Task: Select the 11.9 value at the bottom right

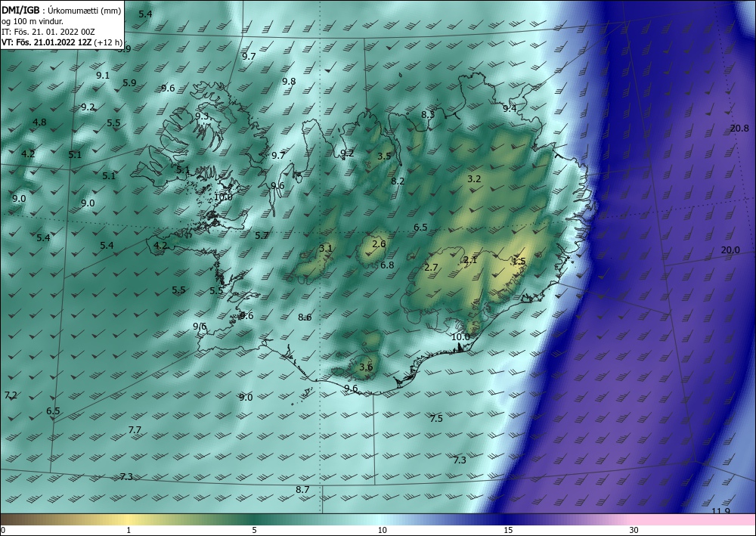Action: 720,511
